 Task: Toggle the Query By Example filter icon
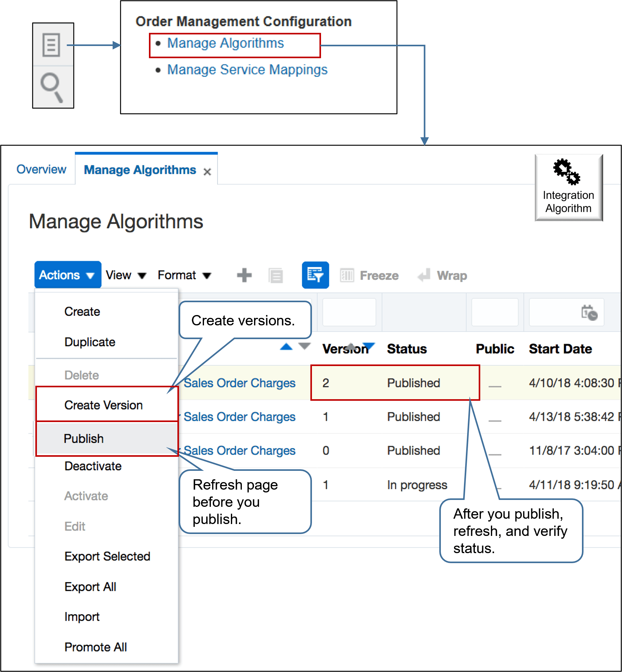click(315, 275)
